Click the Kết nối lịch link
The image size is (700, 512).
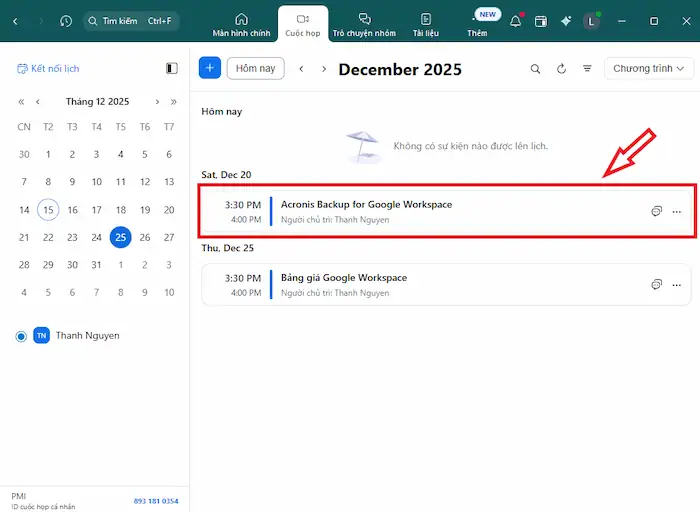pos(48,69)
